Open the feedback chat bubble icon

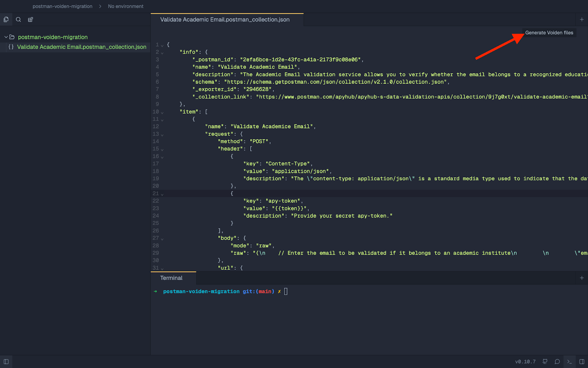coord(557,362)
